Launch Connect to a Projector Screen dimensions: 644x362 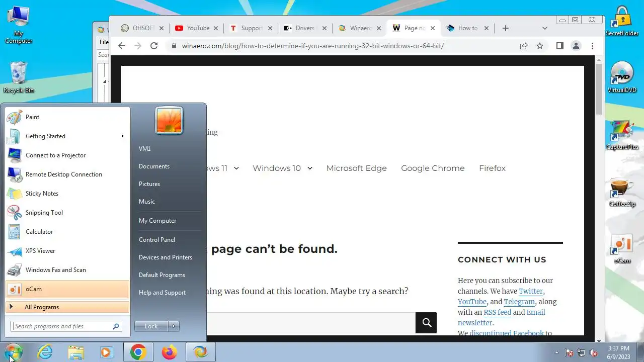tap(67, 155)
